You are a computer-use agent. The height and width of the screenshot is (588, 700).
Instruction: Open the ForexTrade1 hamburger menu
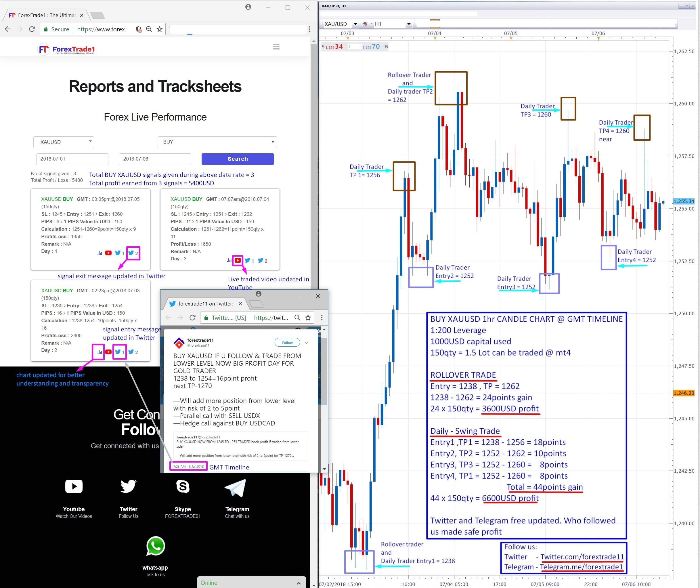(x=276, y=47)
